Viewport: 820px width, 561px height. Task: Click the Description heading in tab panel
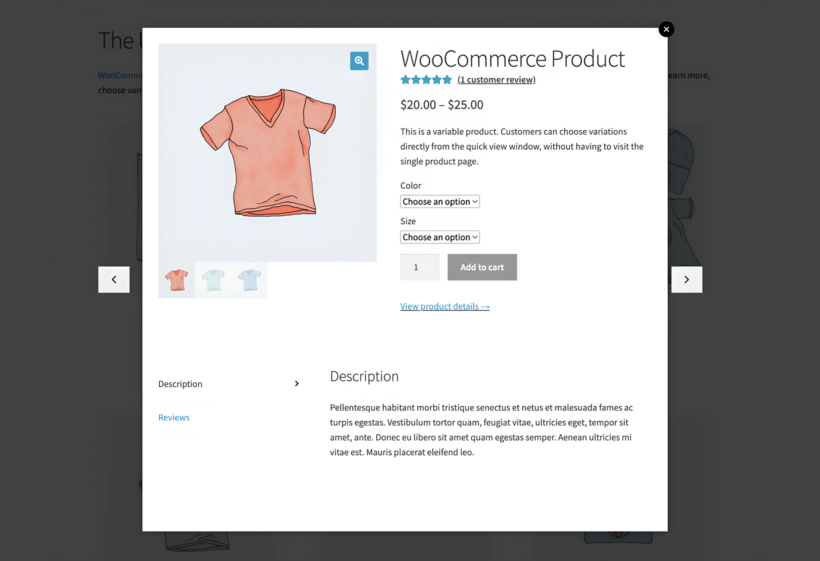[364, 376]
